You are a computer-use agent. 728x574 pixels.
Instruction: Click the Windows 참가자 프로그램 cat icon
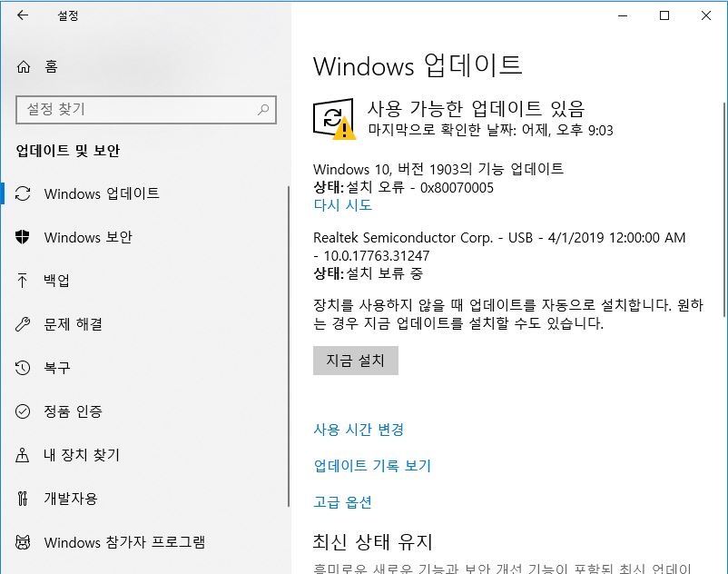pos(23,542)
